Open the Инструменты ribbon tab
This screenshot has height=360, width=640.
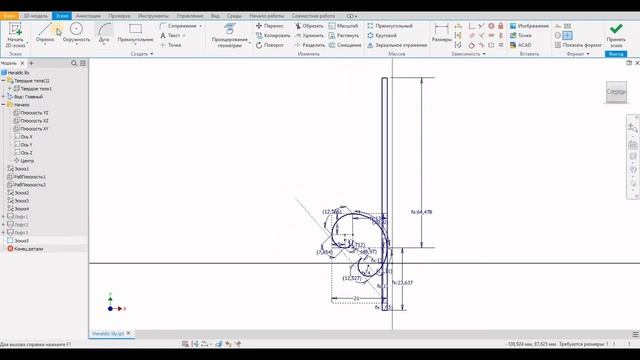tap(153, 16)
